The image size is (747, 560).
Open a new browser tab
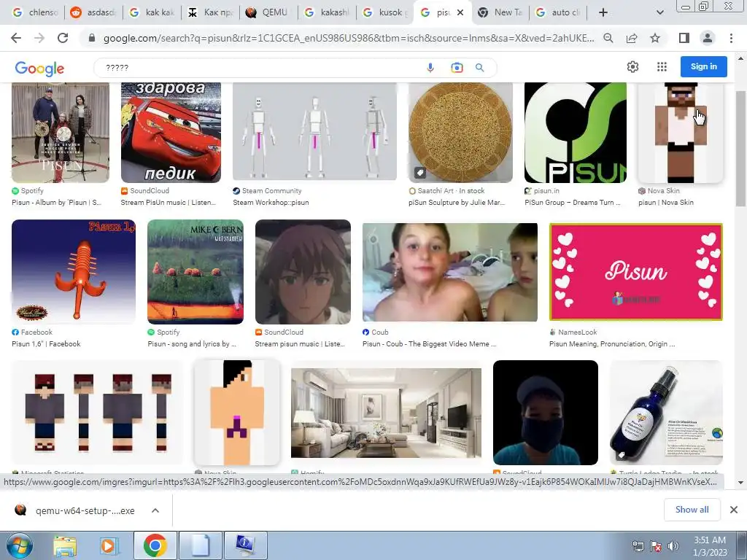click(603, 12)
